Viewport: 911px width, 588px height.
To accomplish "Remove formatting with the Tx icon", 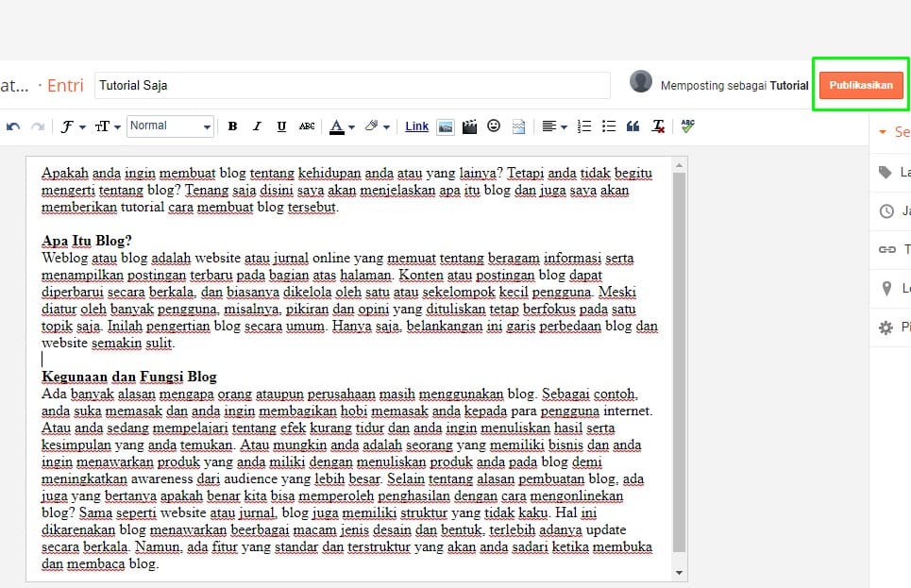I will [658, 126].
